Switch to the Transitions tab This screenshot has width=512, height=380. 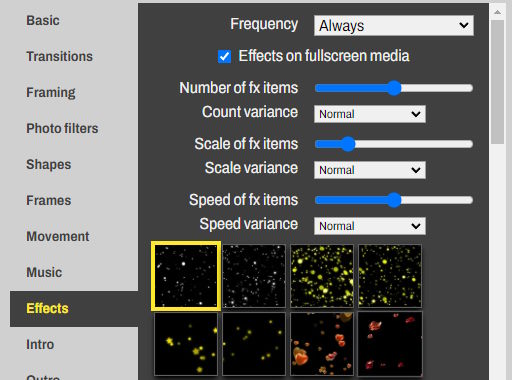pyautogui.click(x=60, y=56)
